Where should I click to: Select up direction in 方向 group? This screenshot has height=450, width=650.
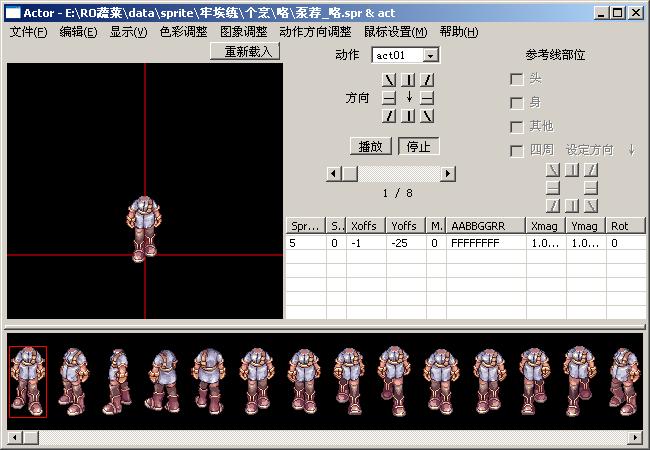408,80
